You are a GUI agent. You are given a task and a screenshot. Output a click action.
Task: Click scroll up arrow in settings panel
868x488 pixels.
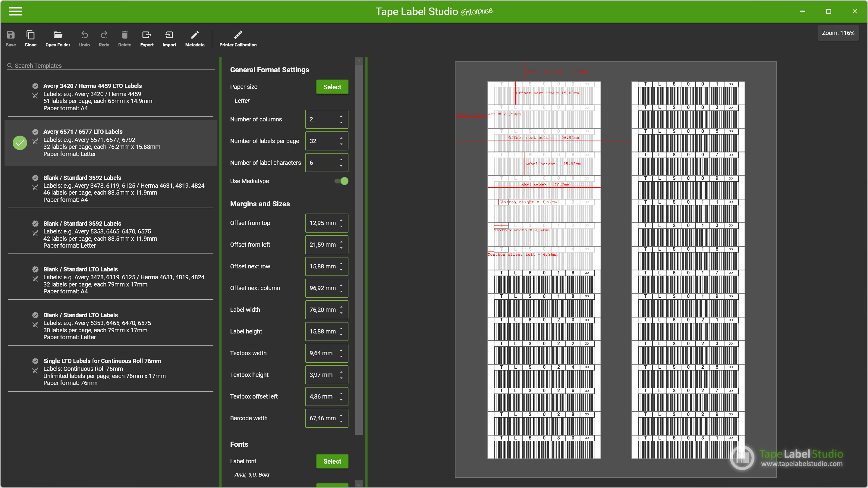[x=359, y=61]
